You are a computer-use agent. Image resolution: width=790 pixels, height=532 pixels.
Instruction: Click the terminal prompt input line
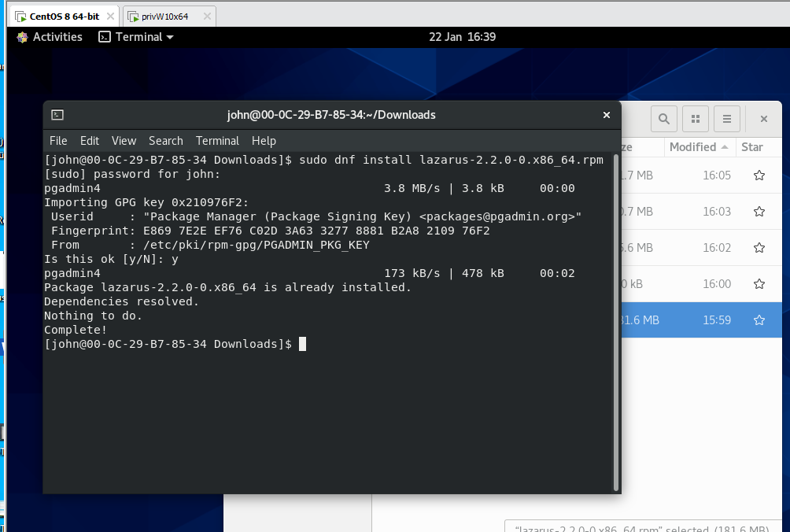175,344
